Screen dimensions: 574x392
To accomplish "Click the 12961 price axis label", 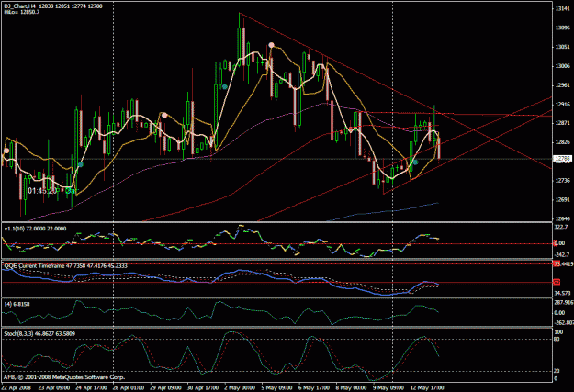I will pos(562,84).
